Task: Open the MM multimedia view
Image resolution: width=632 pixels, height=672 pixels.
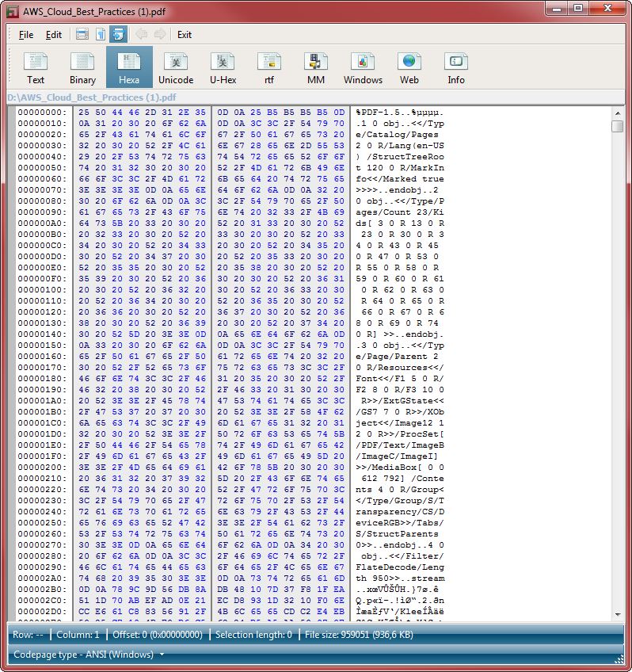Action: point(315,67)
